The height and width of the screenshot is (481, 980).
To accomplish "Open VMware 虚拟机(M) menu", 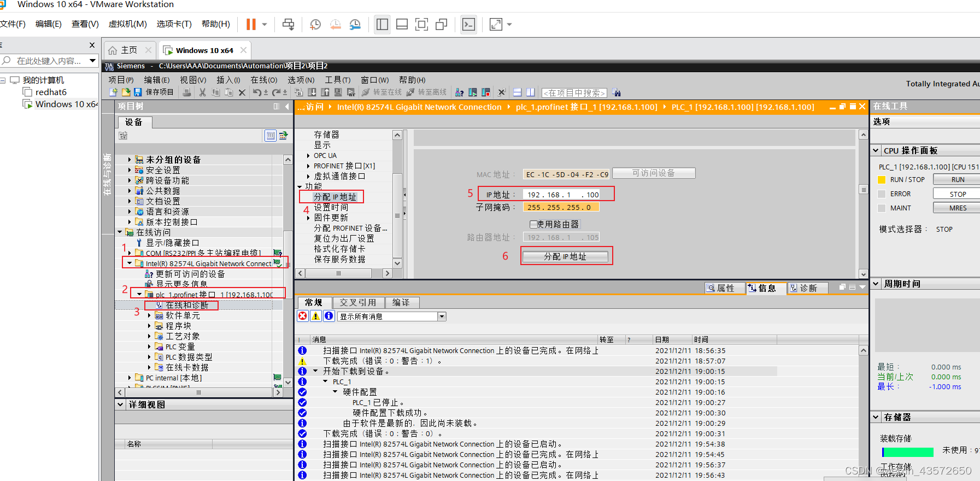I will 128,24.
